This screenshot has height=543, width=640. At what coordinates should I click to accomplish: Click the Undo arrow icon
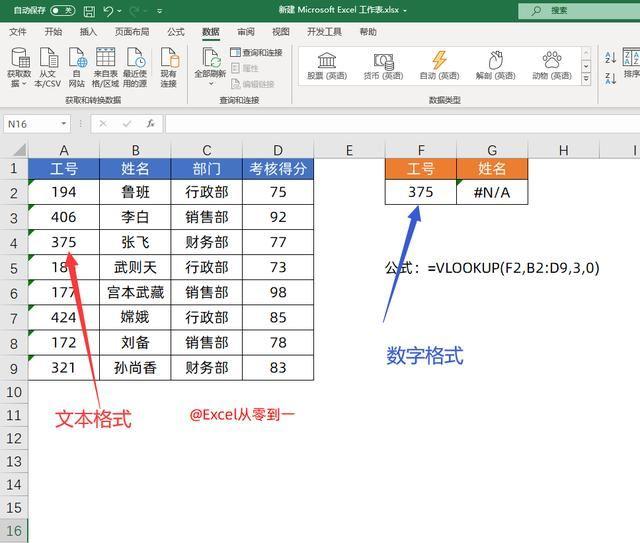pos(109,11)
